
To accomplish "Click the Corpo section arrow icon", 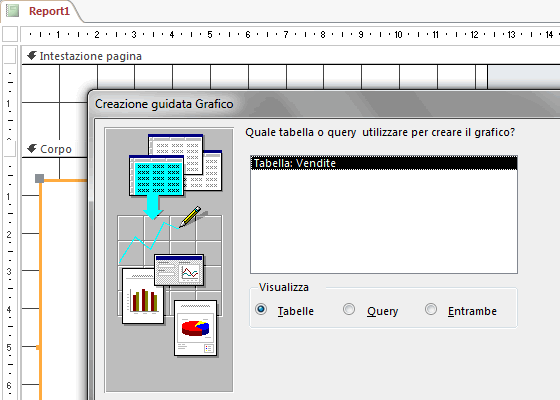I will coord(32,149).
